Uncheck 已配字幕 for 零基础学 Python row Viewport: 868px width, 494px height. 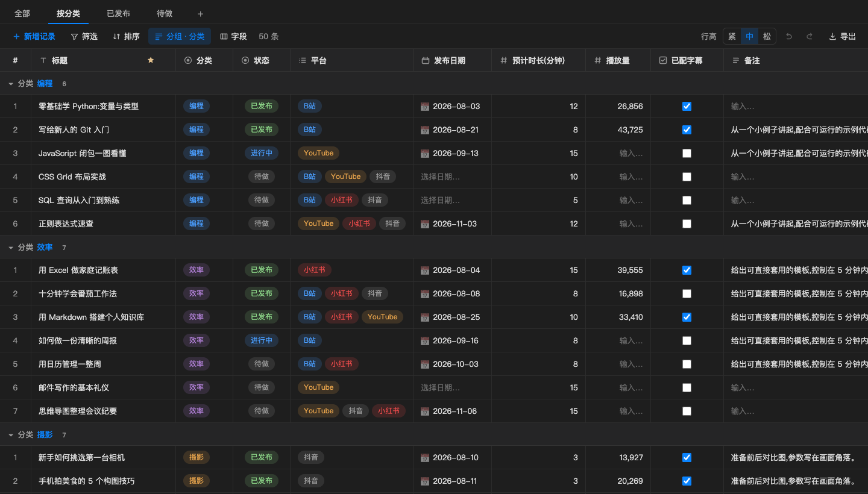coord(687,107)
